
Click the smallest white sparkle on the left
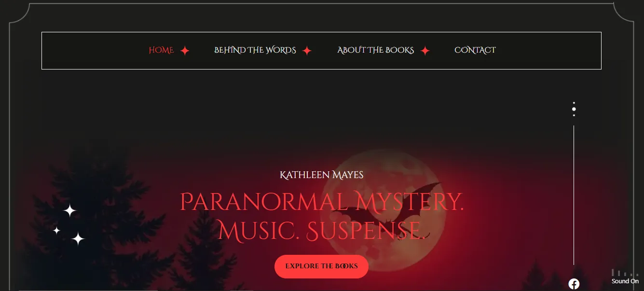pyautogui.click(x=56, y=230)
